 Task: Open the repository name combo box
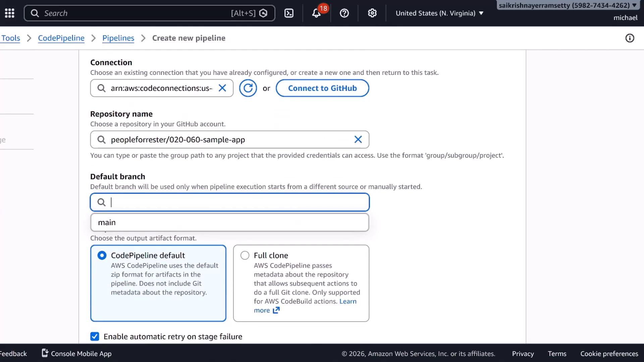(x=230, y=139)
